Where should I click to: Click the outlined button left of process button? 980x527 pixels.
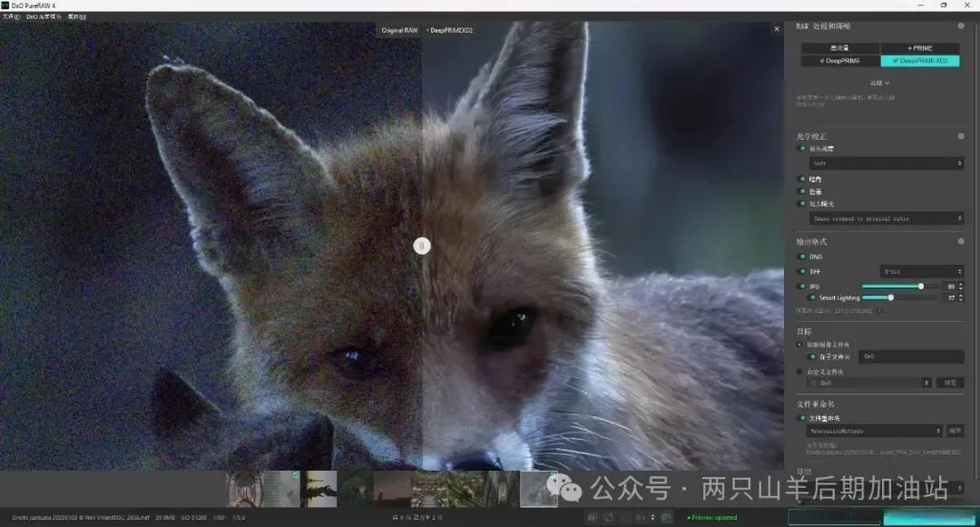tap(835, 518)
